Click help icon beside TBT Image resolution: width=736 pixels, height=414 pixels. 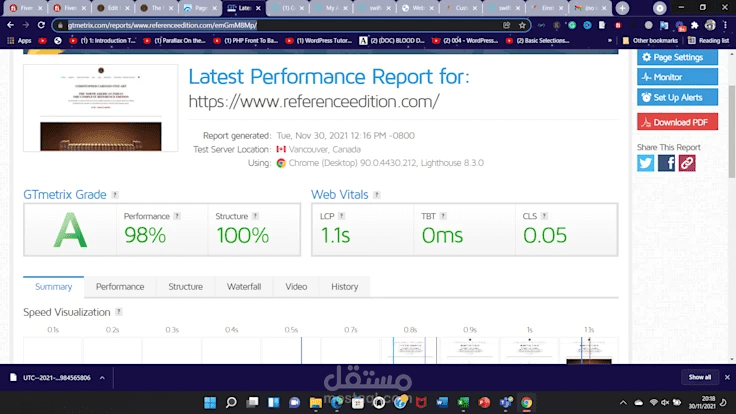pyautogui.click(x=443, y=216)
